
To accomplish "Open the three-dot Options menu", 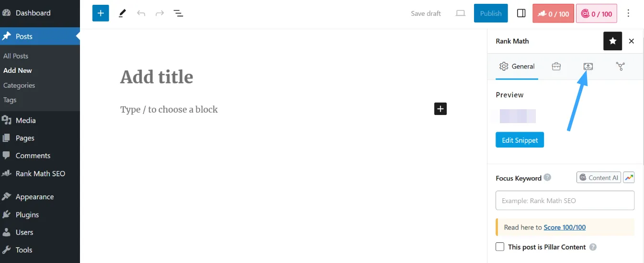I will [x=629, y=13].
